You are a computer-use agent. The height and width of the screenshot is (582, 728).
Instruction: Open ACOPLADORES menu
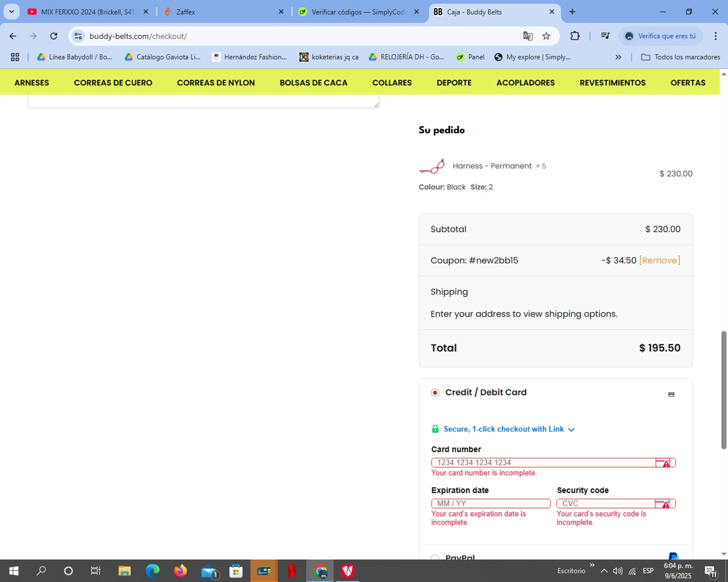526,82
